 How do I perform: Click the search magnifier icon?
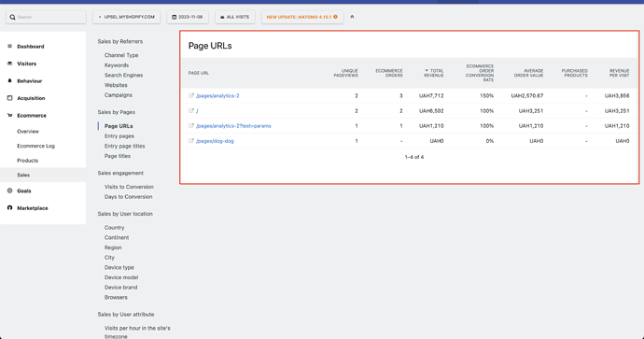tap(12, 17)
